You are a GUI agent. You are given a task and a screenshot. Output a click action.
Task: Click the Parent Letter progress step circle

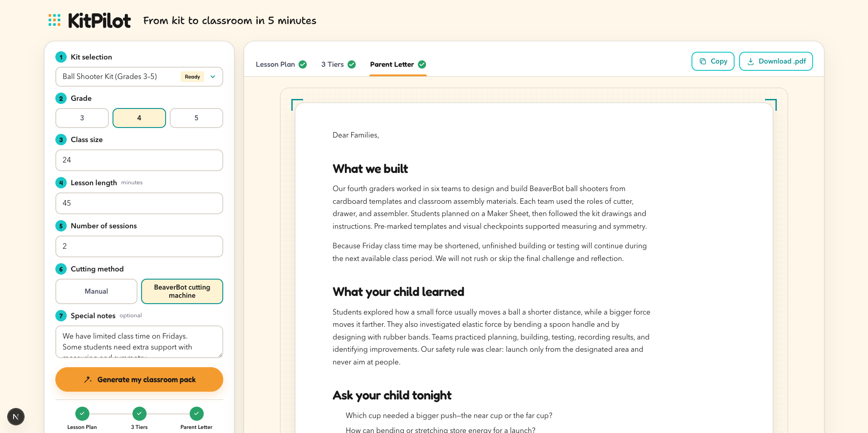(196, 413)
